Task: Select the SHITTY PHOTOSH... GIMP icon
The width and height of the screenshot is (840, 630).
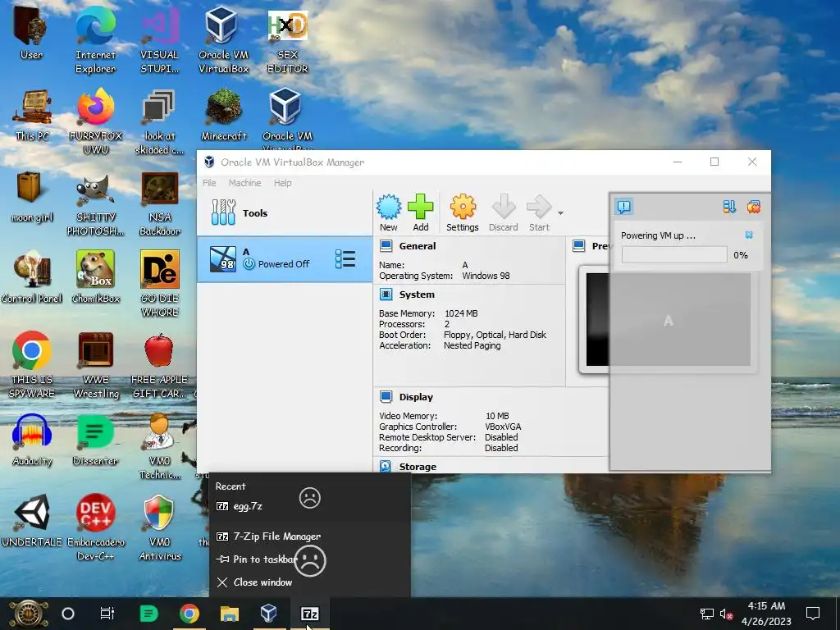Action: click(x=95, y=206)
